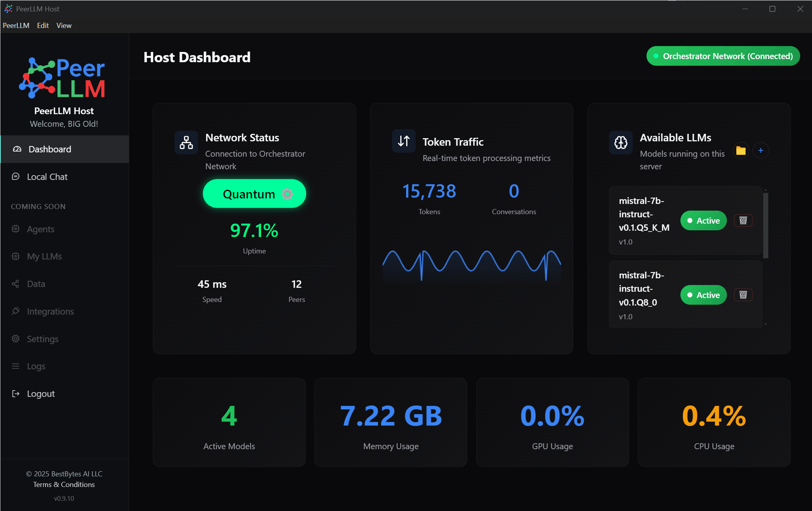Screen dimensions: 812x511
Task: Click the Token Traffic arrows icon
Action: (x=403, y=141)
